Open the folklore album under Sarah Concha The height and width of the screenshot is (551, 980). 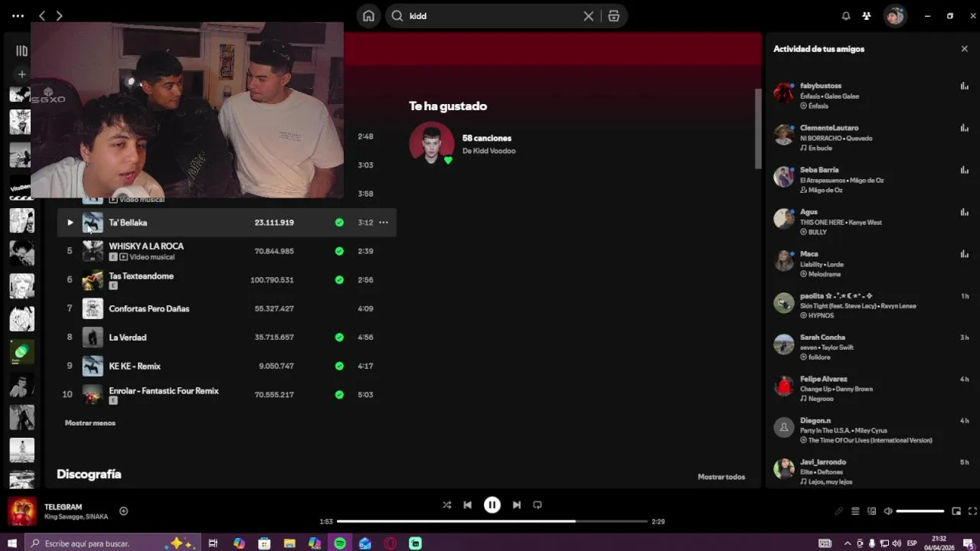pos(819,357)
